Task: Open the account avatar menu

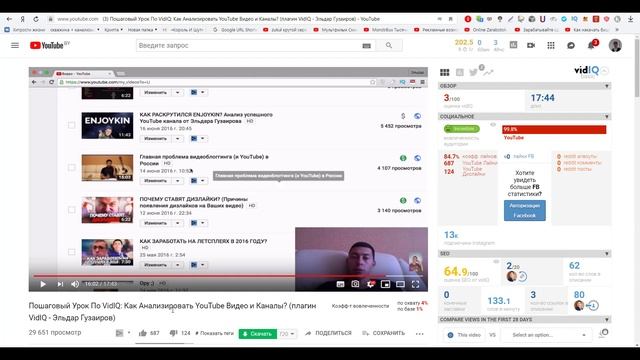Action: [x=615, y=45]
